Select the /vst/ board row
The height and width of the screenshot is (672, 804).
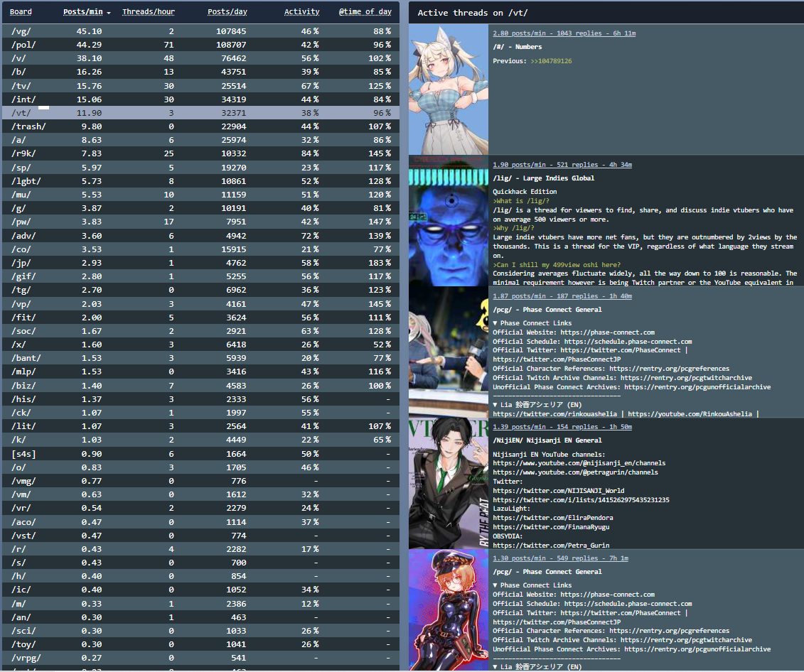pos(200,535)
